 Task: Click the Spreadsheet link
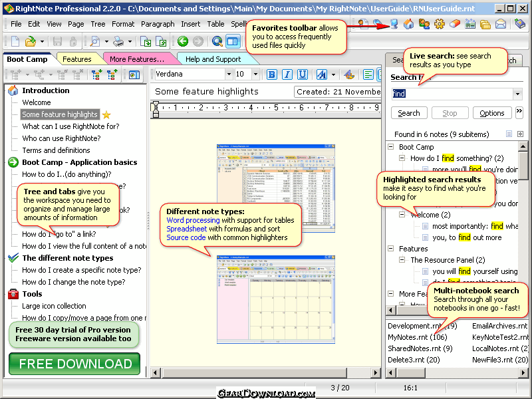tap(187, 229)
